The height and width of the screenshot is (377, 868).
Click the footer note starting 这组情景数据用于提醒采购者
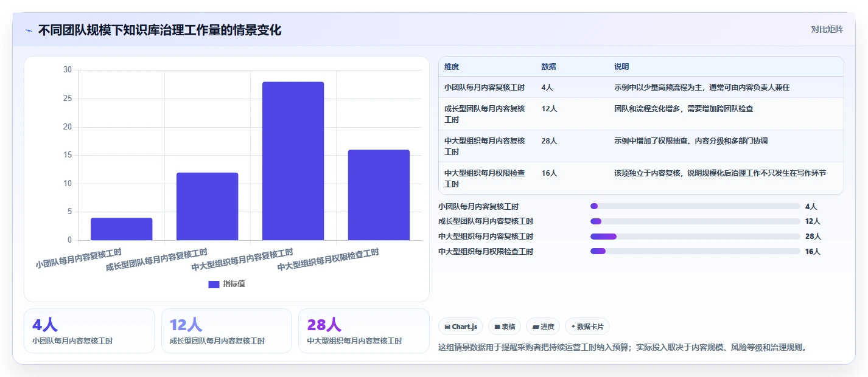tap(622, 348)
